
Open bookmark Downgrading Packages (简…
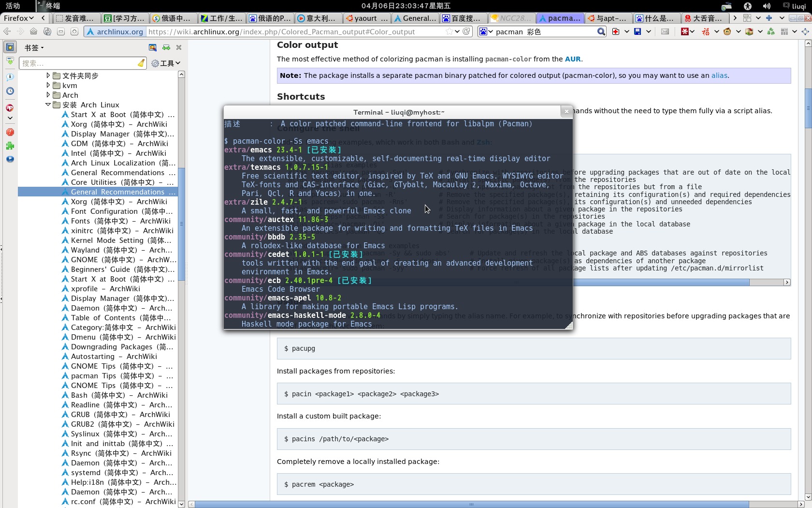(x=117, y=346)
